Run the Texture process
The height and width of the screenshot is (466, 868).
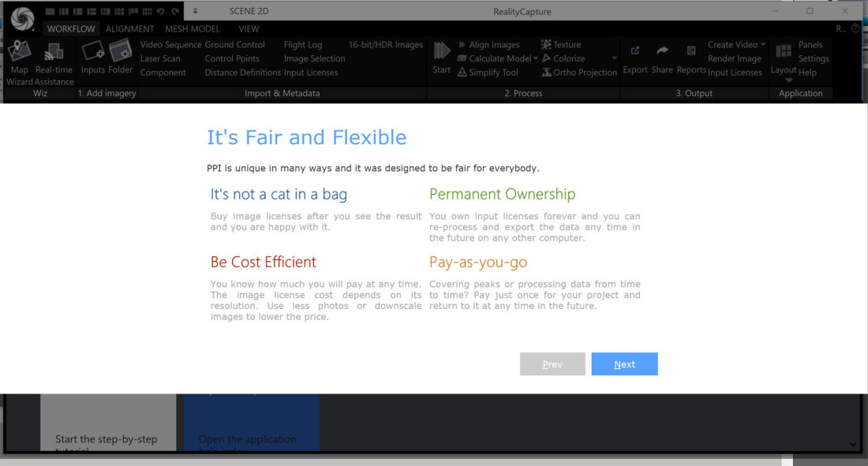tap(561, 45)
